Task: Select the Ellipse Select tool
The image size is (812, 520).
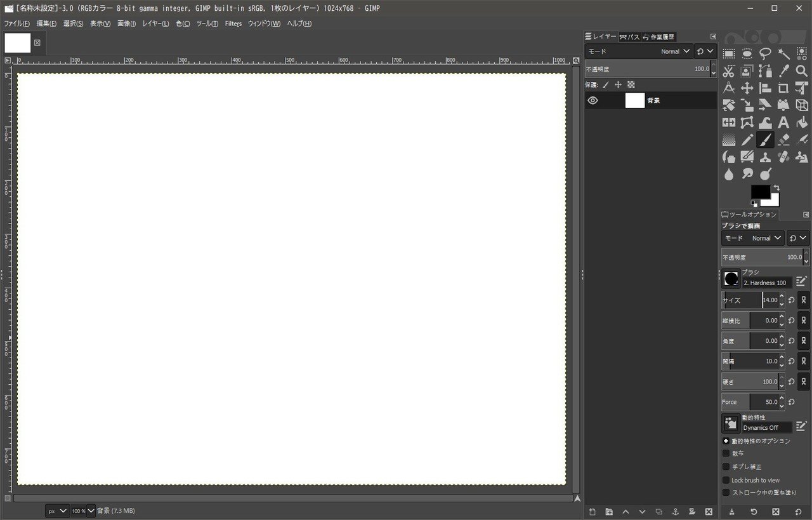Action: pos(747,54)
